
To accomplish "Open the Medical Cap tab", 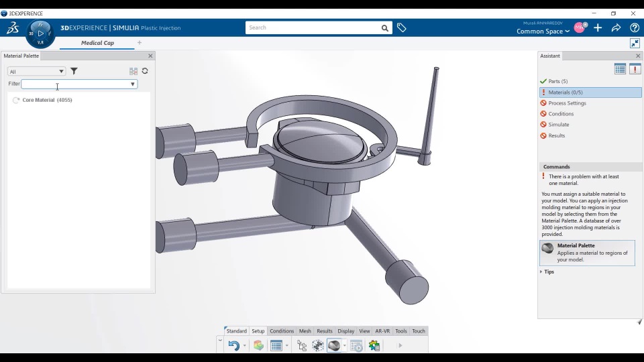I will click(x=97, y=43).
